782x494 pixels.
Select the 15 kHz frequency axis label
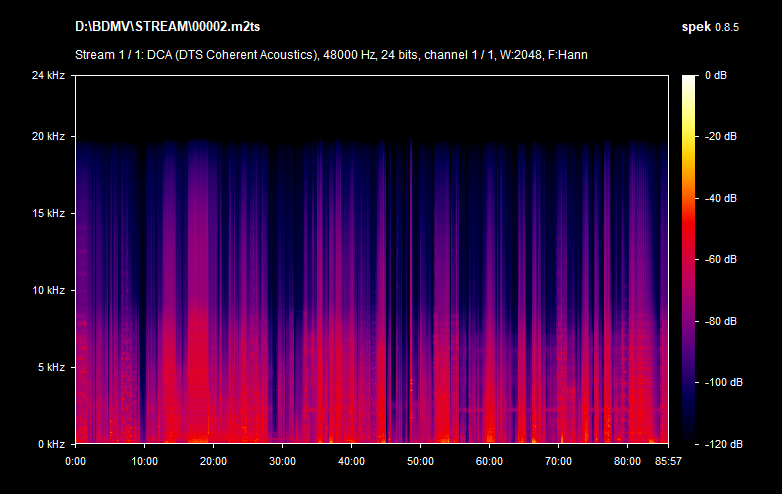pos(49,213)
